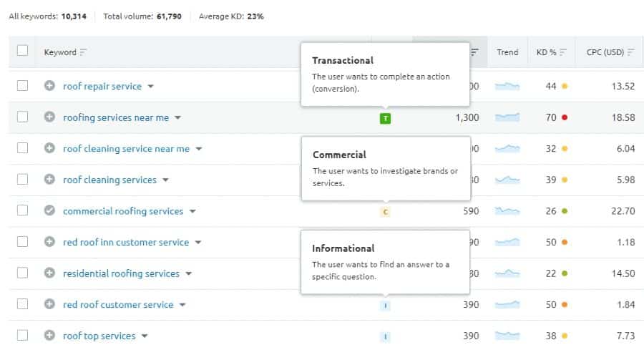
Task: Add 'roof cleaning service near me' plus icon
Action: [49, 148]
